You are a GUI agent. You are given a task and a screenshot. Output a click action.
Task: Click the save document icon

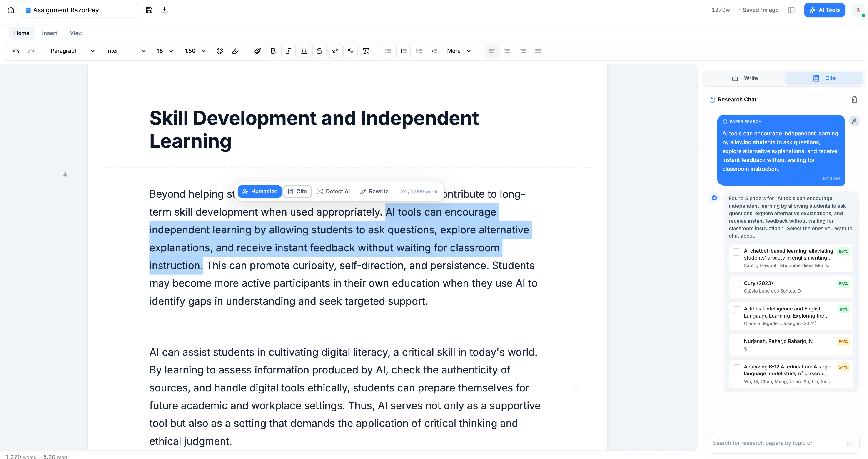[149, 10]
